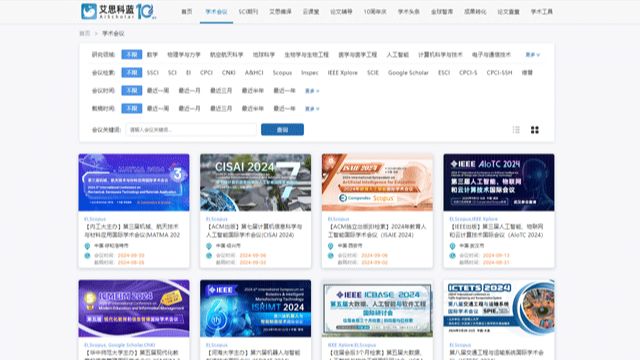Screen dimensions: 640x360
Task: Open 学术头条 navigation tab
Action: 409,12
